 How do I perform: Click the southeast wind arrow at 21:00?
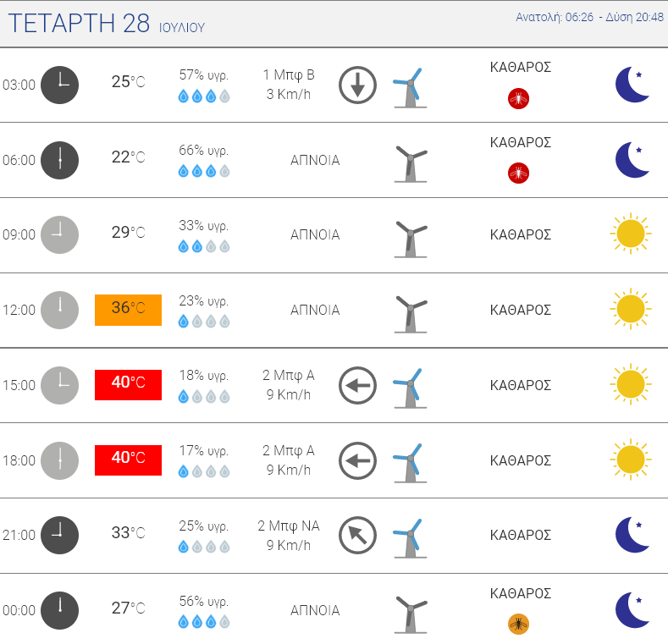pos(357,536)
